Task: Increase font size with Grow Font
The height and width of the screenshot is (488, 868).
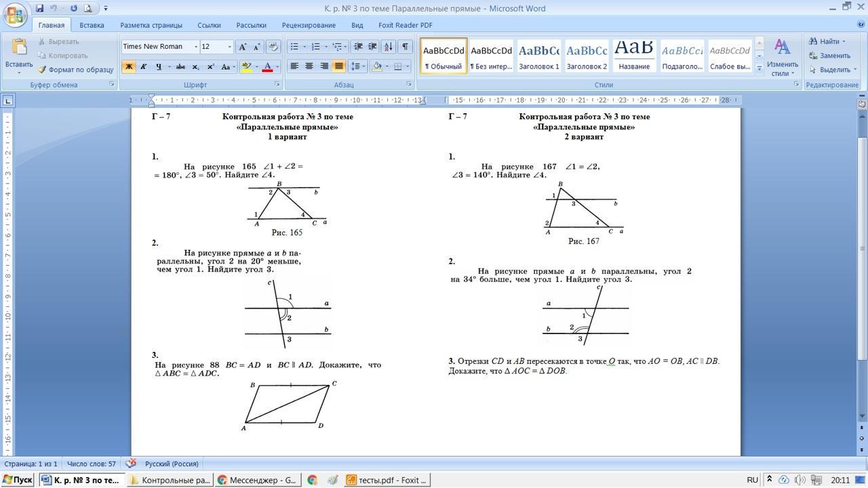Action: (x=243, y=47)
